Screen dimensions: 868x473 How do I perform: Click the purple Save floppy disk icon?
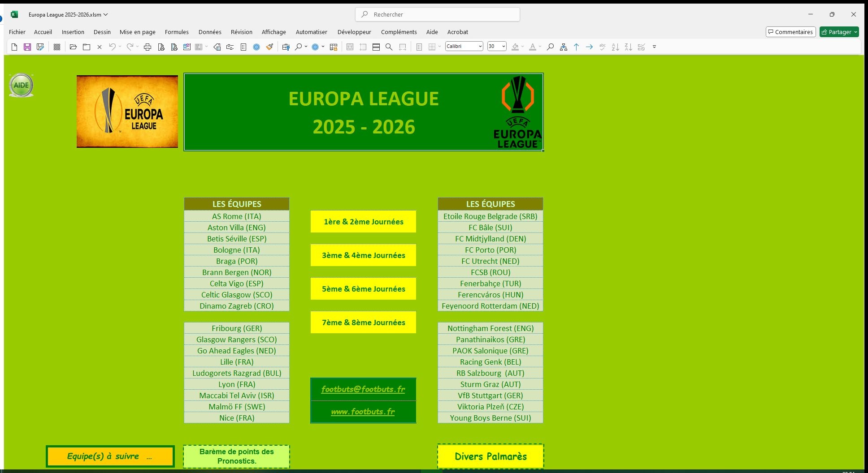point(27,47)
